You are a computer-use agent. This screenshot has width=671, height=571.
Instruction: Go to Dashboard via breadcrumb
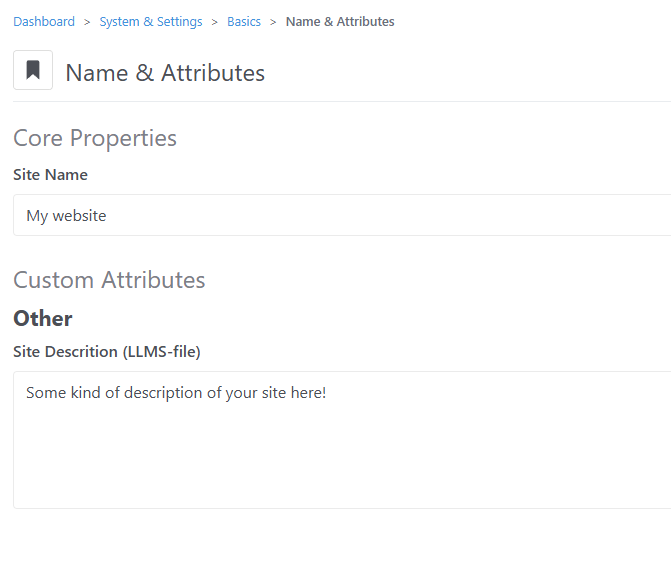pyautogui.click(x=44, y=21)
